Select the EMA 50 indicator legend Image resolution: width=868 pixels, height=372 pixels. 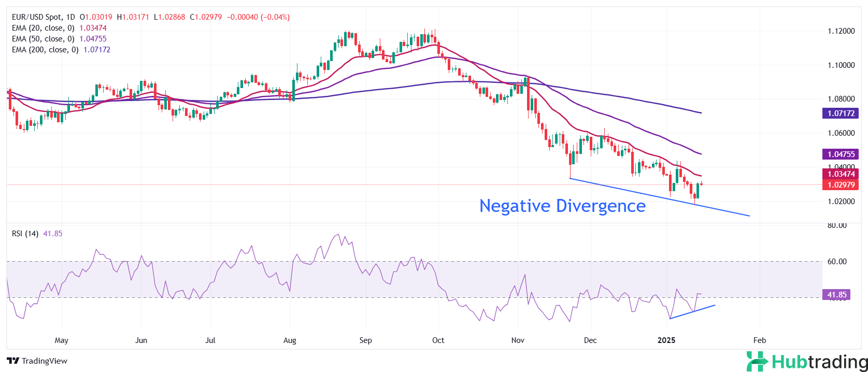(x=43, y=39)
